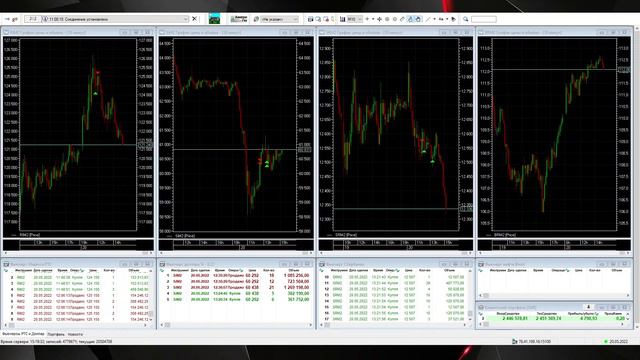Click the window icon of dollar deals table

coord(162,264)
